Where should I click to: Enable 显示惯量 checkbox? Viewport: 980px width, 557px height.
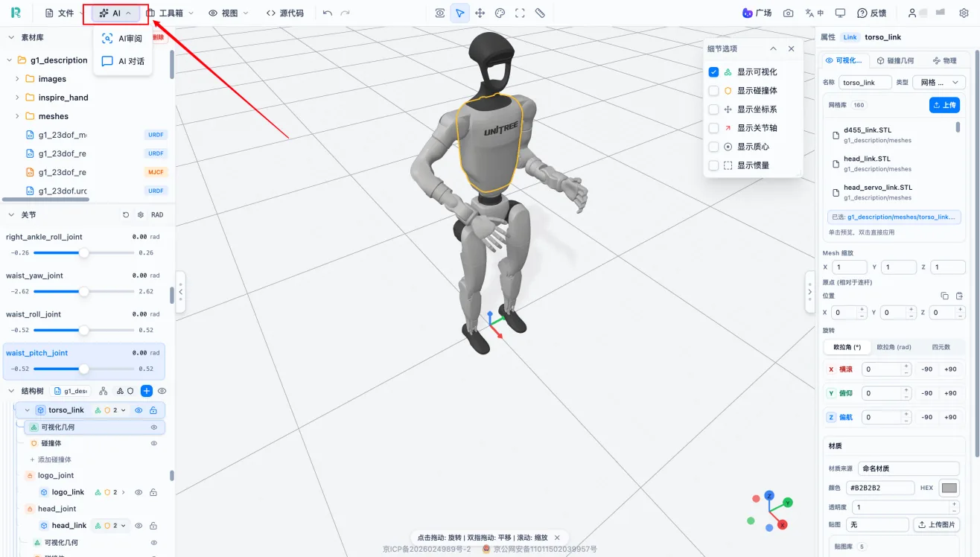(x=713, y=165)
